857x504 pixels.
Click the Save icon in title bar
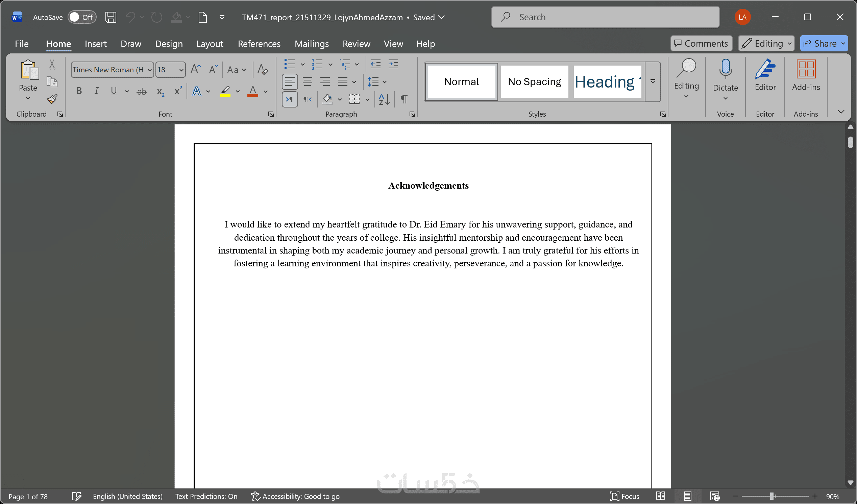pos(111,17)
